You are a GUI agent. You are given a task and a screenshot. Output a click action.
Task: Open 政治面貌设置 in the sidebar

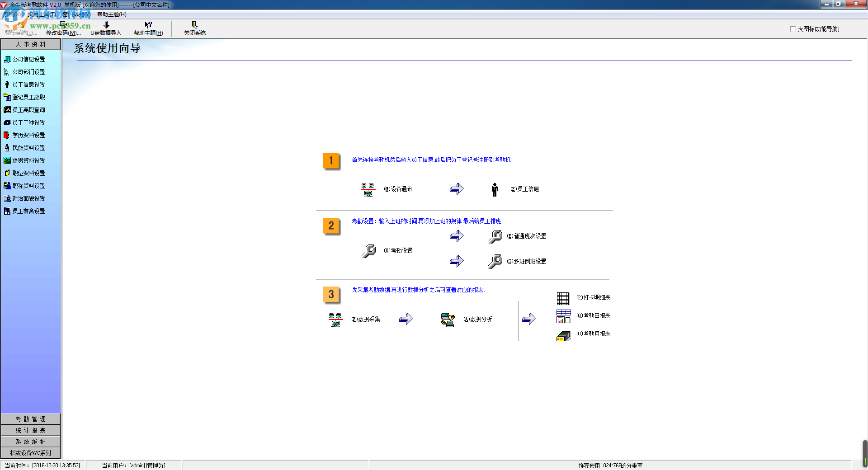point(25,198)
